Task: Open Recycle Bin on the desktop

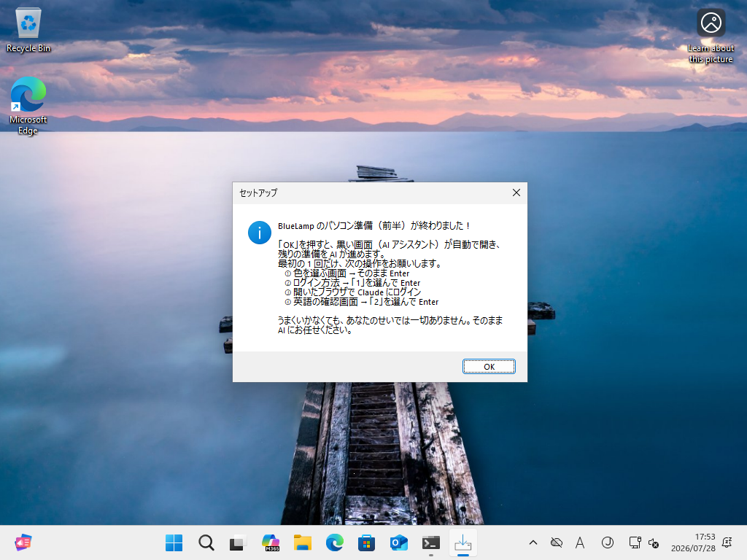Action: click(x=28, y=30)
